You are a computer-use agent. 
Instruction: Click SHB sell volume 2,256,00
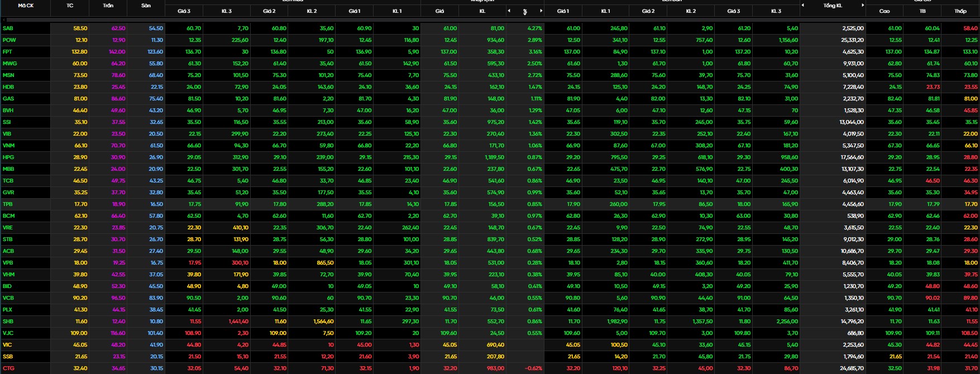pyautogui.click(x=787, y=321)
